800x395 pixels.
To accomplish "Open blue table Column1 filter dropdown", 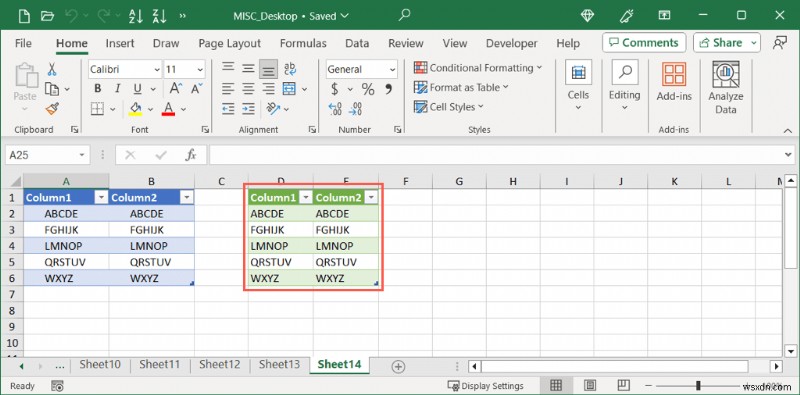I will coord(102,198).
